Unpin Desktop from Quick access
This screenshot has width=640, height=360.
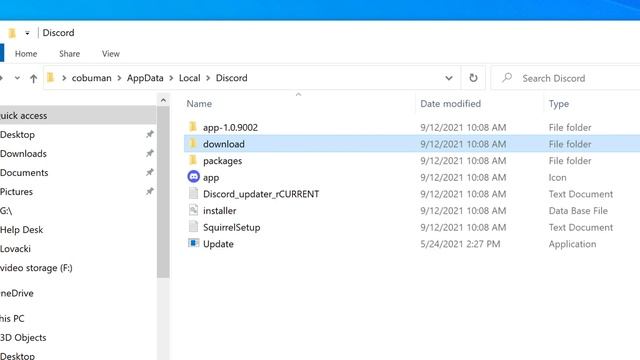click(x=150, y=134)
